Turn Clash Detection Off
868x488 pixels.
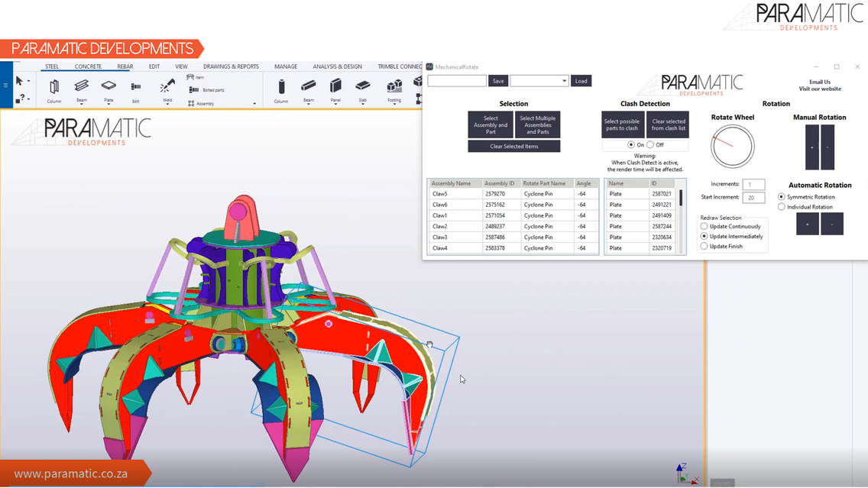(650, 144)
